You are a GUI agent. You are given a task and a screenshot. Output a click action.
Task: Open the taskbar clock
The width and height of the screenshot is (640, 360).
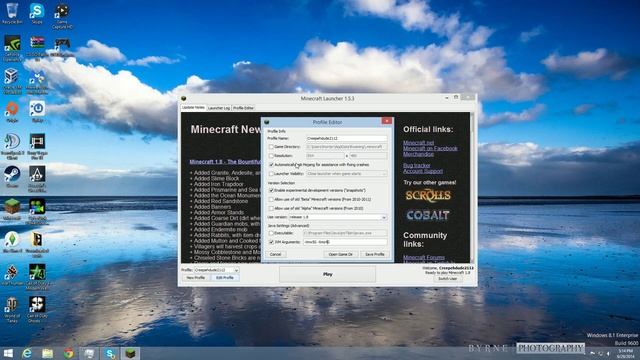pos(626,353)
